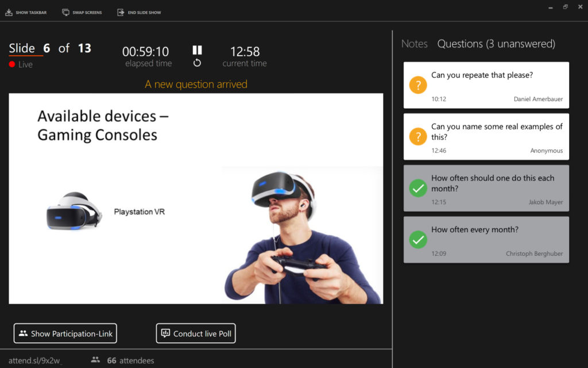Pause the elapsed time timer
This screenshot has height=368, width=588.
pos(198,50)
